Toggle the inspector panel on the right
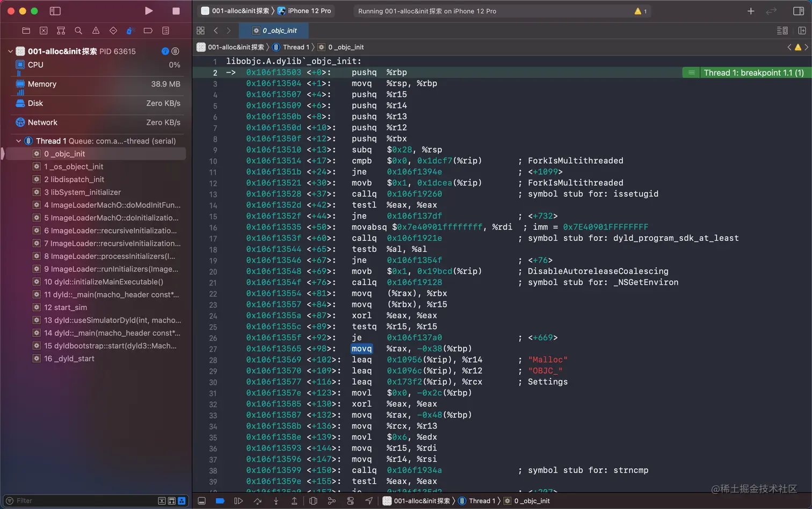 point(798,11)
